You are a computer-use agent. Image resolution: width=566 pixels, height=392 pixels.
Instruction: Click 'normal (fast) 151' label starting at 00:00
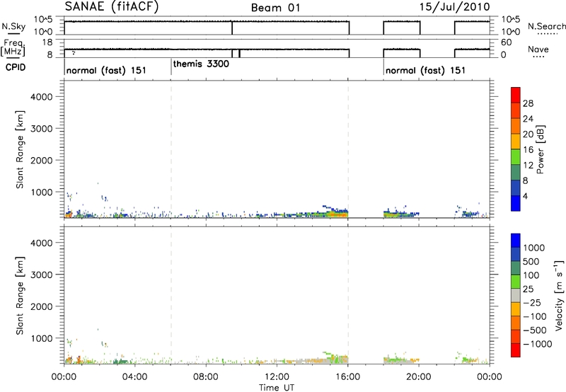(106, 70)
